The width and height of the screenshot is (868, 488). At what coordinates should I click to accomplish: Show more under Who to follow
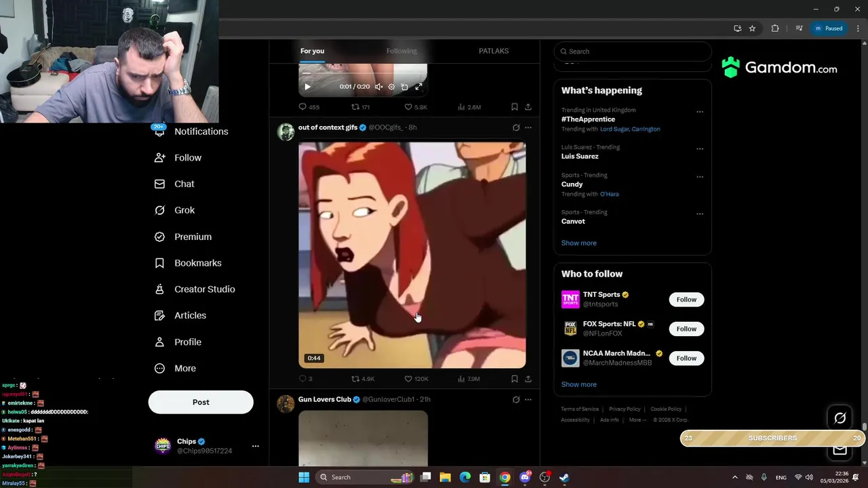pyautogui.click(x=579, y=384)
